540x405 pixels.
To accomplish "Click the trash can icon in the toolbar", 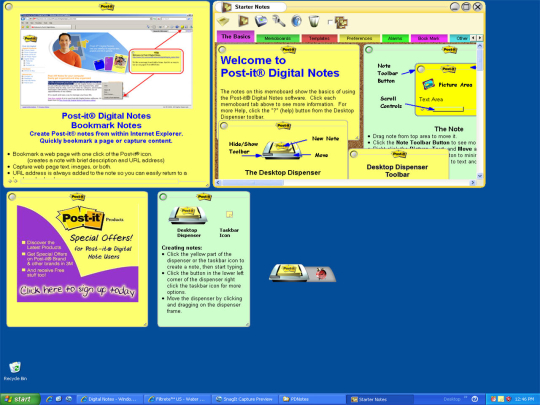I will point(314,21).
